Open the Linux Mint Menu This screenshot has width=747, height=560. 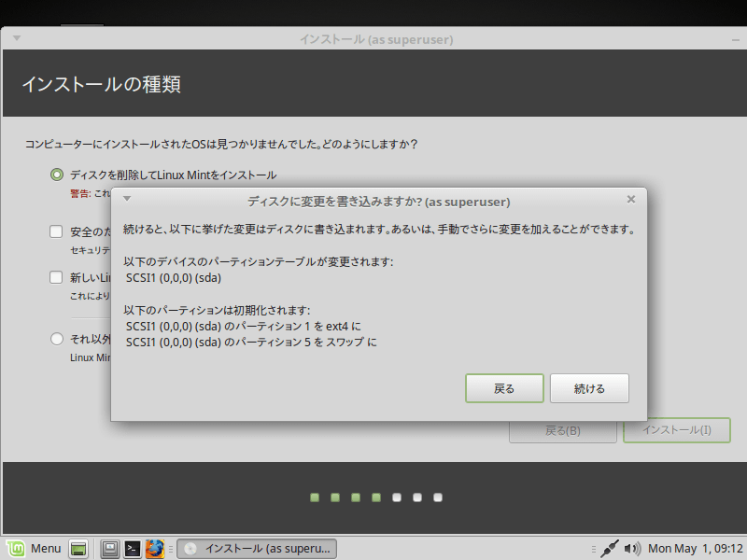(35, 549)
